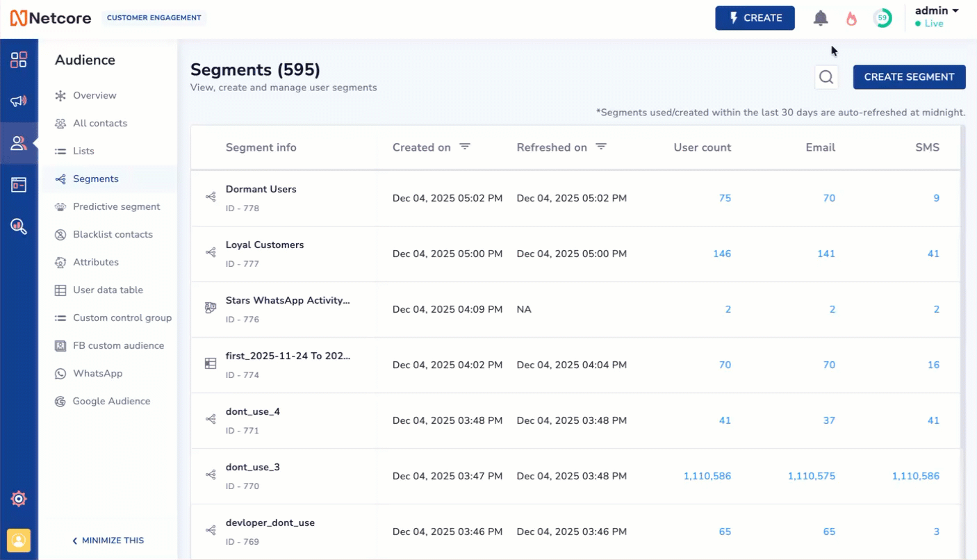The width and height of the screenshot is (977, 560).
Task: Click the table icon next to first_2025 segment
Action: click(x=210, y=363)
